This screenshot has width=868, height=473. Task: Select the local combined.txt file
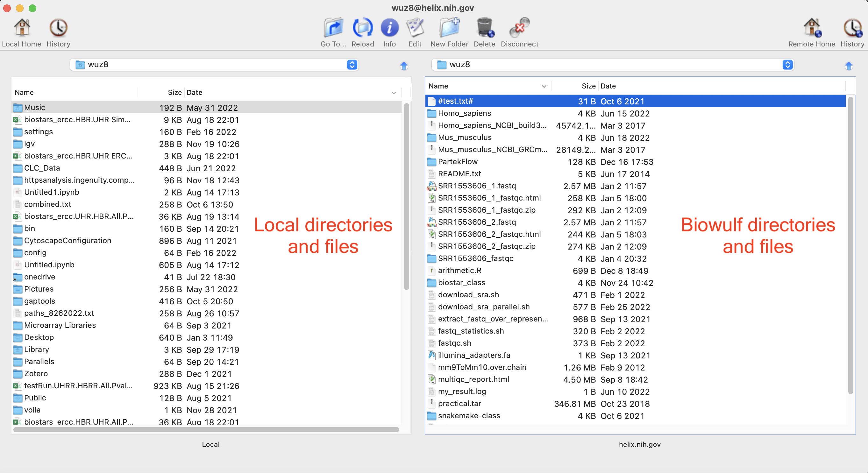(x=47, y=204)
